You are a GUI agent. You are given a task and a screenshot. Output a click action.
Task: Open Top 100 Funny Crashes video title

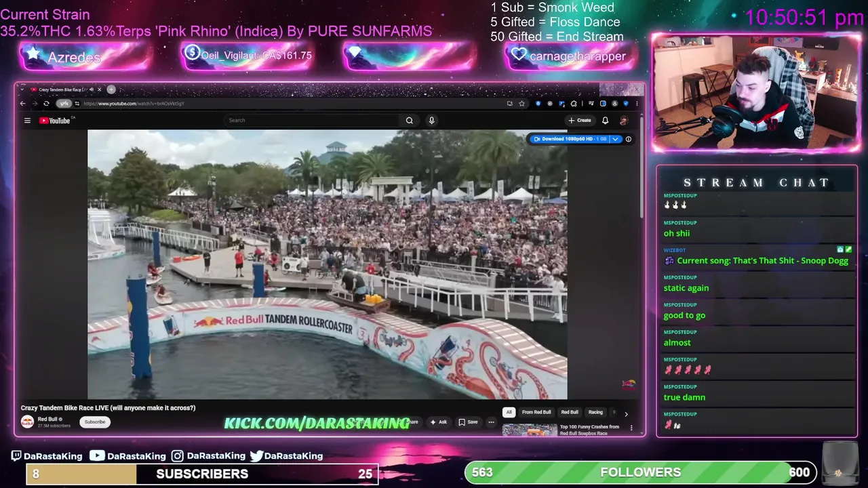click(x=589, y=430)
